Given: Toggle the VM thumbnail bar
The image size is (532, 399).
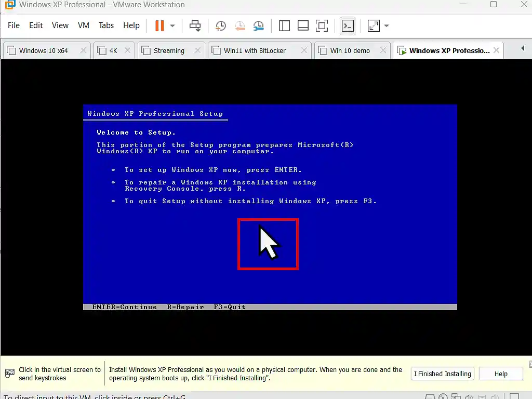Looking at the screenshot, I should (303, 25).
